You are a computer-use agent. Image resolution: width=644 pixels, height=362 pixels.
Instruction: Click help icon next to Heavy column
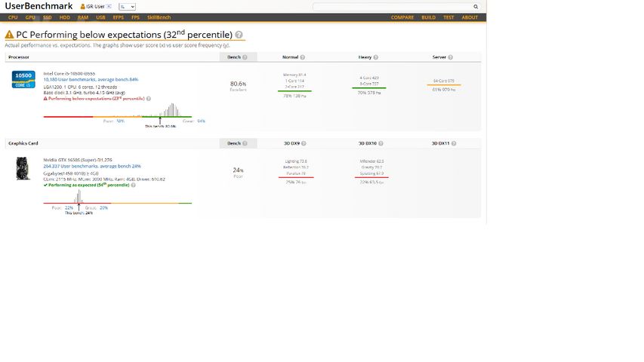(x=376, y=57)
